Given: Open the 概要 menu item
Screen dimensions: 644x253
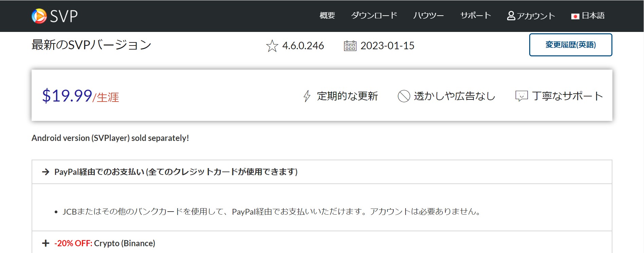Looking at the screenshot, I should (x=327, y=16).
